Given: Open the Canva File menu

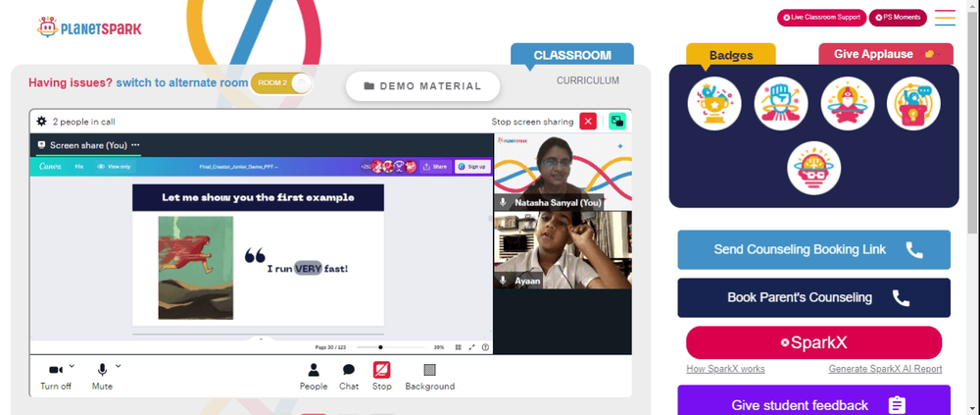Looking at the screenshot, I should (79, 167).
